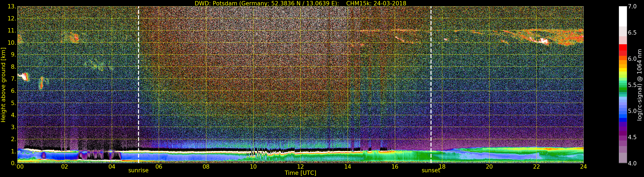Click the 'sunset' label below the time axis
The image size is (644, 177).
tap(431, 171)
